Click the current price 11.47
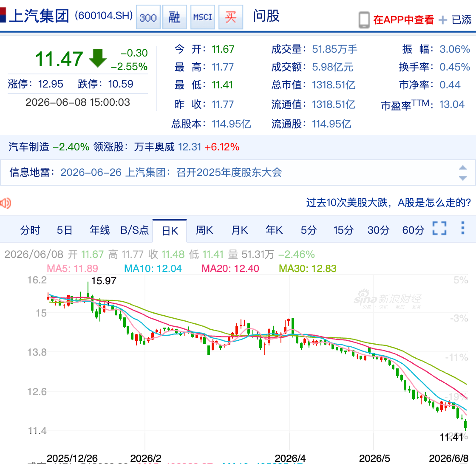The height and width of the screenshot is (464, 476). pos(59,59)
